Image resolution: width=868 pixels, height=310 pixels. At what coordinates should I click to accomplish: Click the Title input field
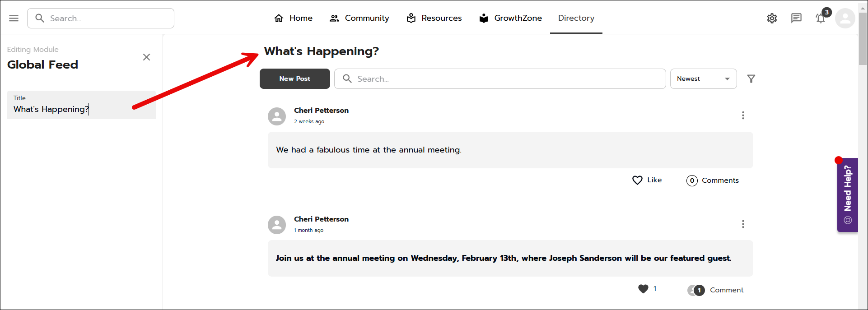point(81,109)
